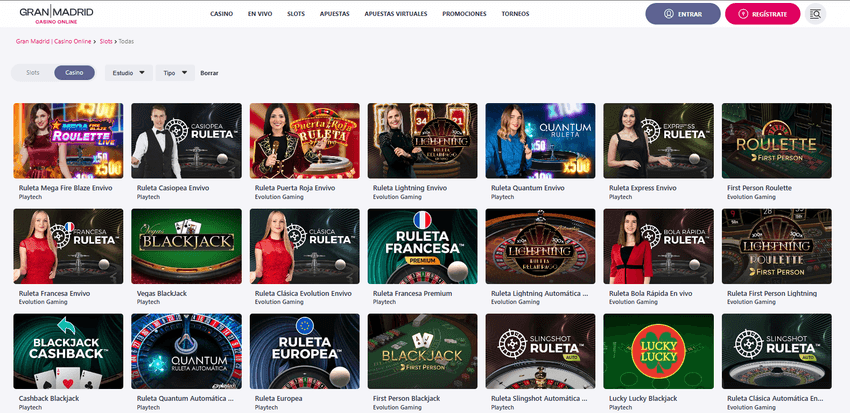Launch the Lucky Lucky Blackjack thumbnail
Image resolution: width=850 pixels, height=413 pixels.
click(x=659, y=351)
